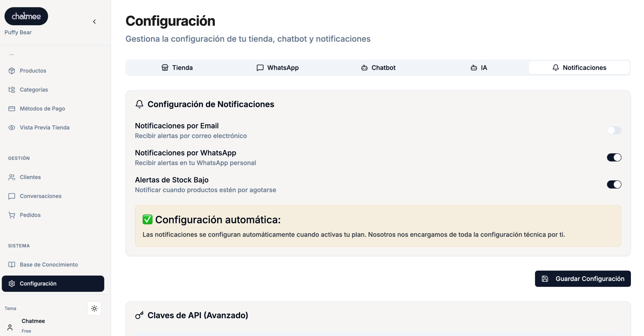Enable Notificaciones por Email switch

tap(614, 130)
